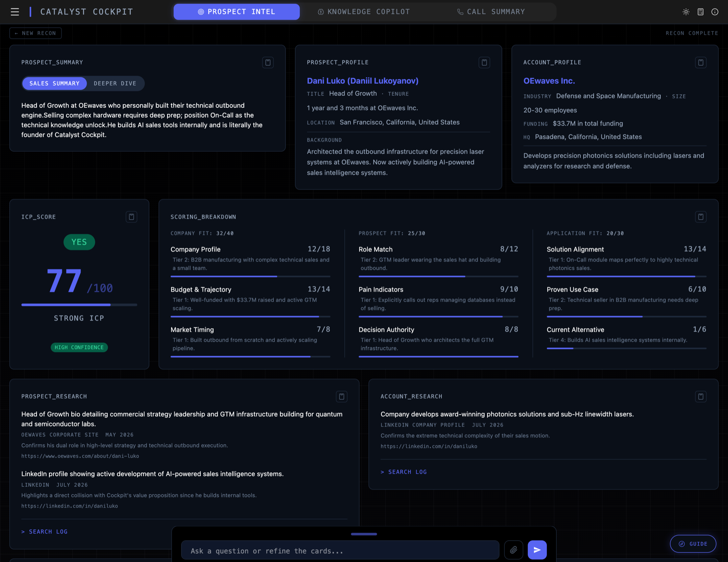Click the 'Role Match' row title

pos(376,250)
